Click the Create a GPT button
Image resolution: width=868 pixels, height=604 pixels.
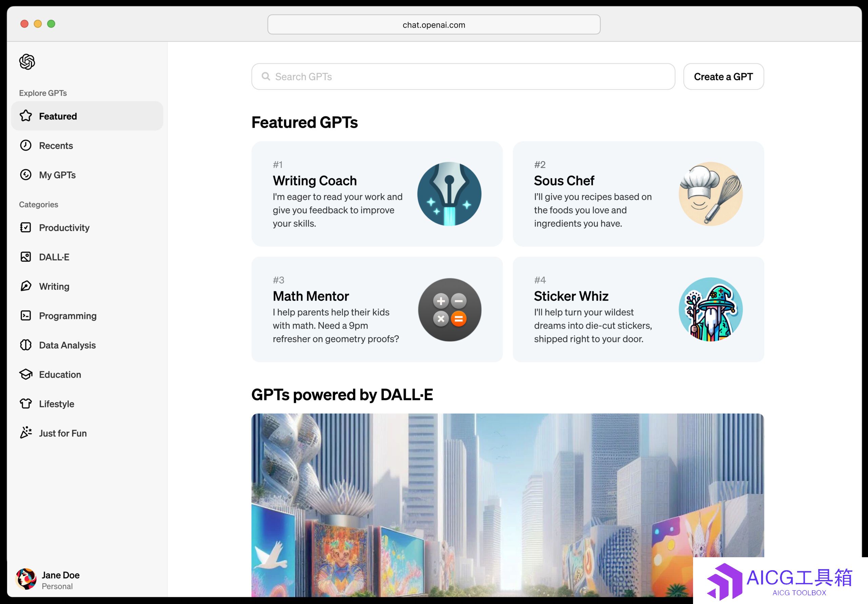tap(723, 77)
